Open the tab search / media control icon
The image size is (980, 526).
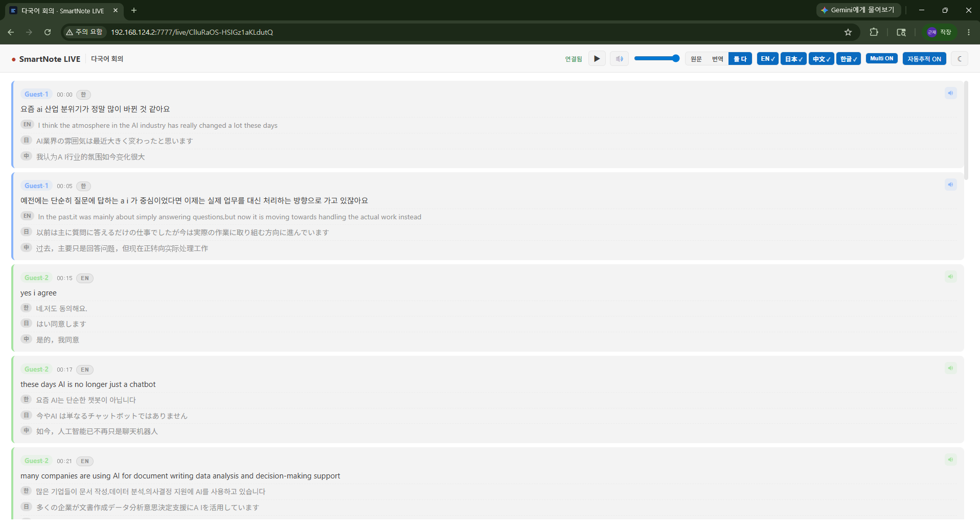click(x=901, y=32)
